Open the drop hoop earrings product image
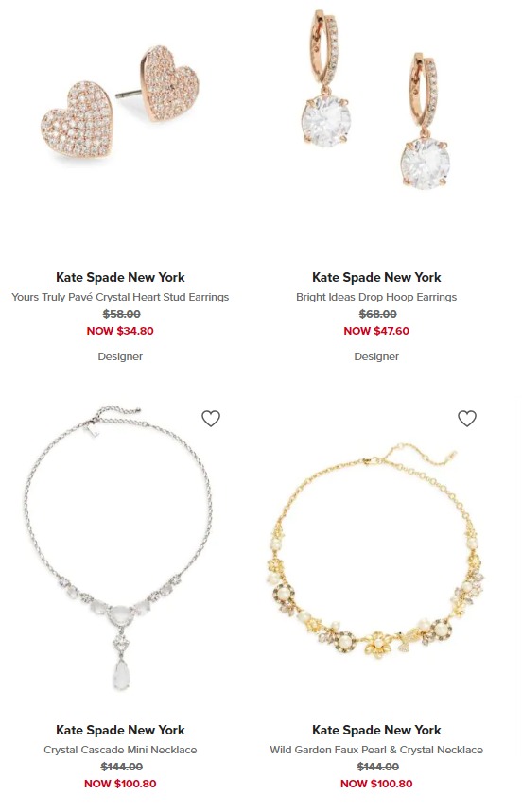This screenshot has height=812, width=522. click(x=376, y=98)
